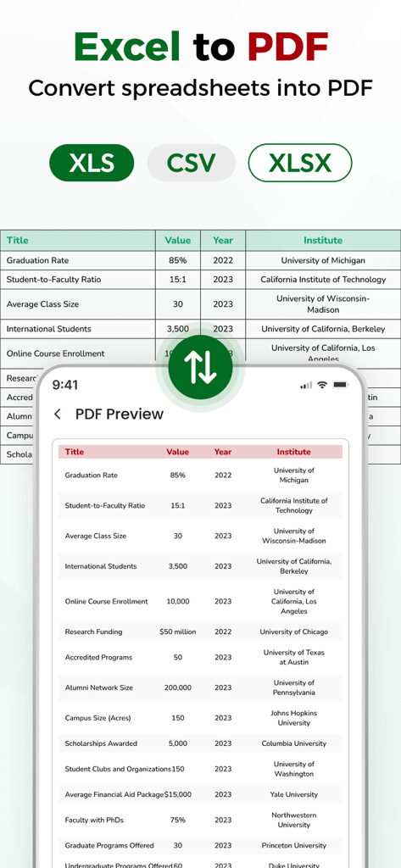Click green 'Year' header in spreadsheet table
This screenshot has height=868, width=401.
(x=223, y=240)
